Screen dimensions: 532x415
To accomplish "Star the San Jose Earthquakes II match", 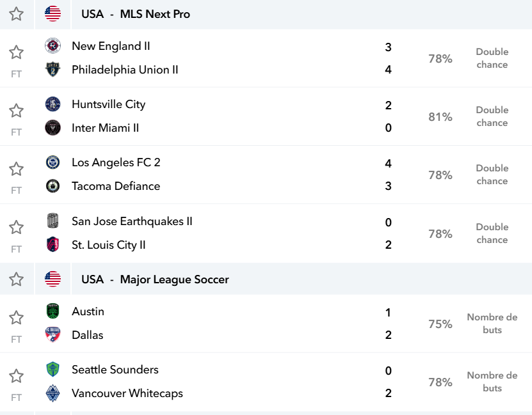I will click(x=16, y=227).
